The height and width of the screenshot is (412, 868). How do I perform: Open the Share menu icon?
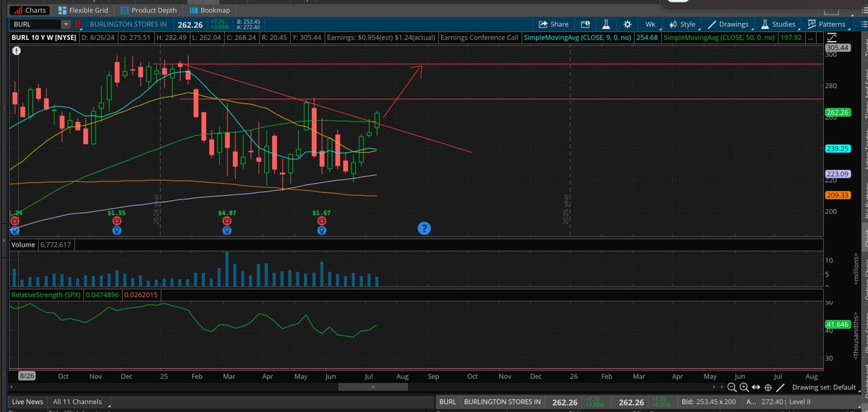[542, 24]
